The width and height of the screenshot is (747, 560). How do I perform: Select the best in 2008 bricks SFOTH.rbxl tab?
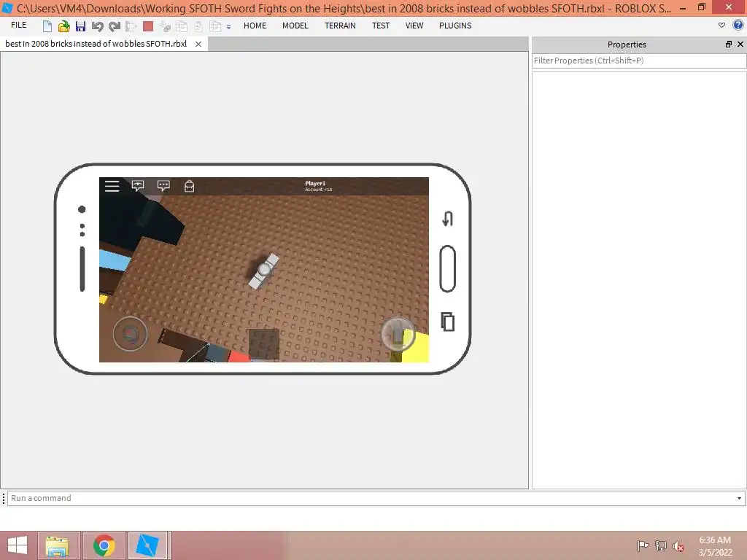pos(96,44)
